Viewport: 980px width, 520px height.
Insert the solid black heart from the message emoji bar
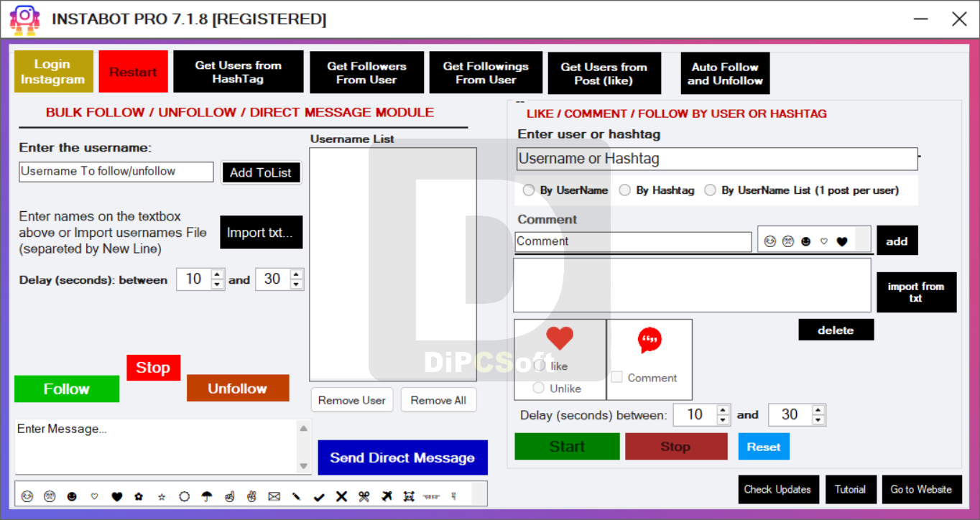[117, 496]
